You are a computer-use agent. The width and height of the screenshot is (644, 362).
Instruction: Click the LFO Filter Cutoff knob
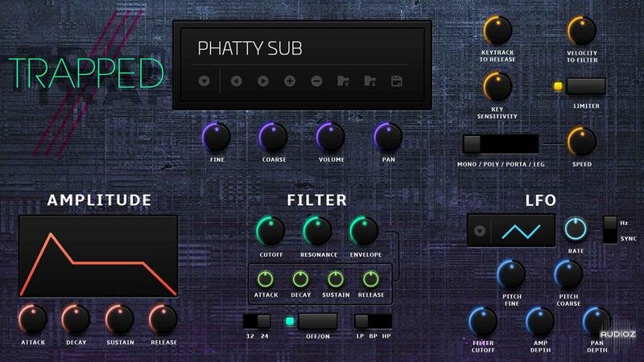point(483,323)
